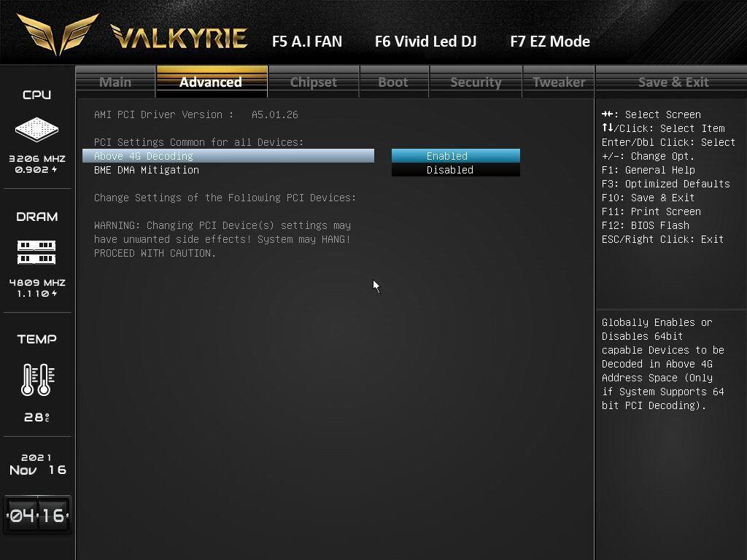Viewport: 747px width, 560px height.
Task: Click the '+/-: Change Opt.' hint
Action: (x=648, y=156)
